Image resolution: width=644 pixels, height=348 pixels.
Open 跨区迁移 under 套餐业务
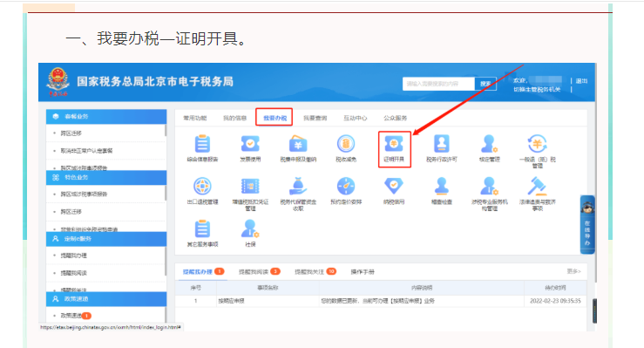tap(71, 133)
